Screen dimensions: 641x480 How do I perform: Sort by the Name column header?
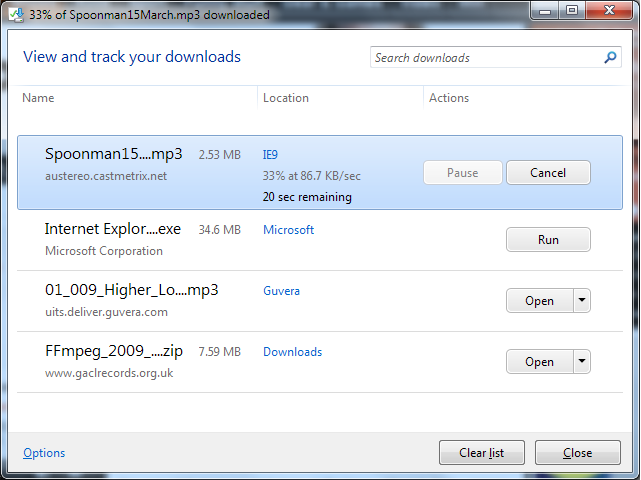38,98
